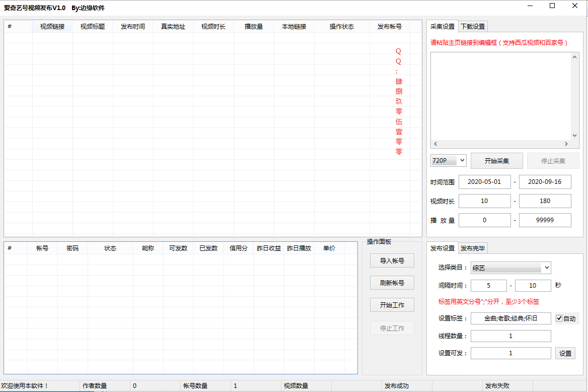This screenshot has height=392, width=588.
Task: Click the 本地链接 column header
Action: click(x=294, y=27)
